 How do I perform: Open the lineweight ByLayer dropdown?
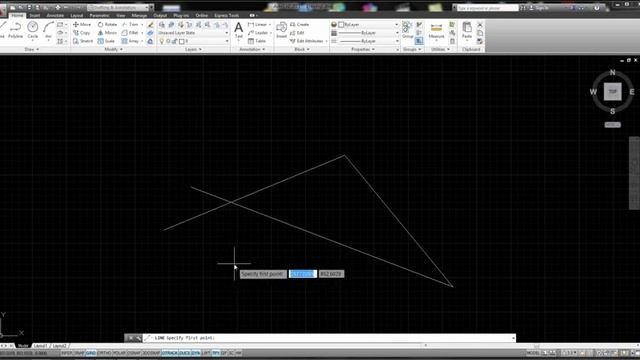pos(368,33)
